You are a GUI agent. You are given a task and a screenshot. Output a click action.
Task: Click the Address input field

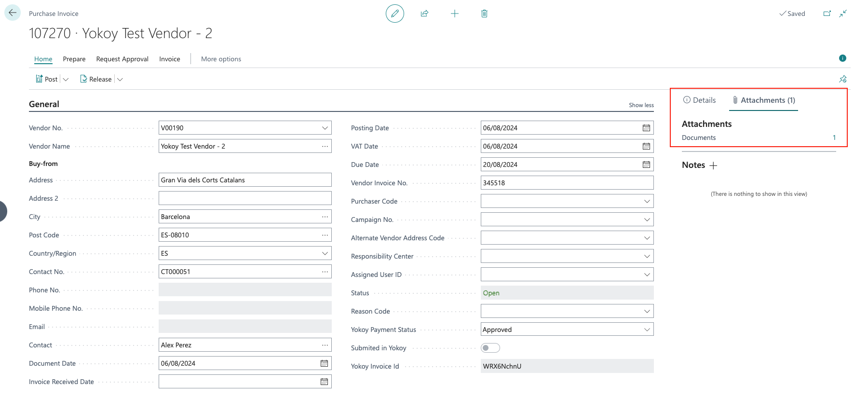245,180
